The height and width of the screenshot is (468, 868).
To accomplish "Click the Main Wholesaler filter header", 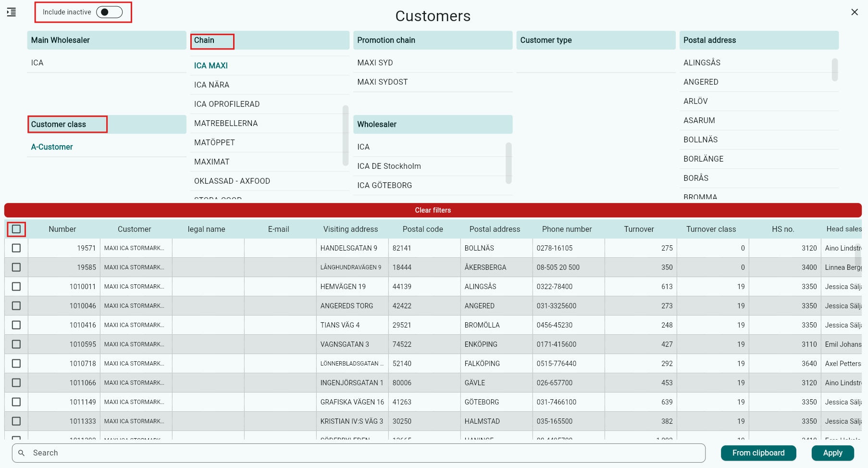I will pos(107,40).
